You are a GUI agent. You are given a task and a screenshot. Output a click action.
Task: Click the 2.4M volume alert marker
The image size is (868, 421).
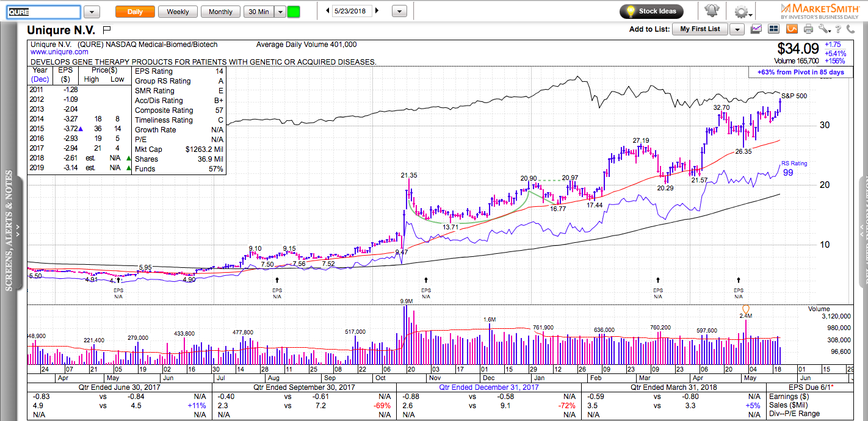pos(745,311)
